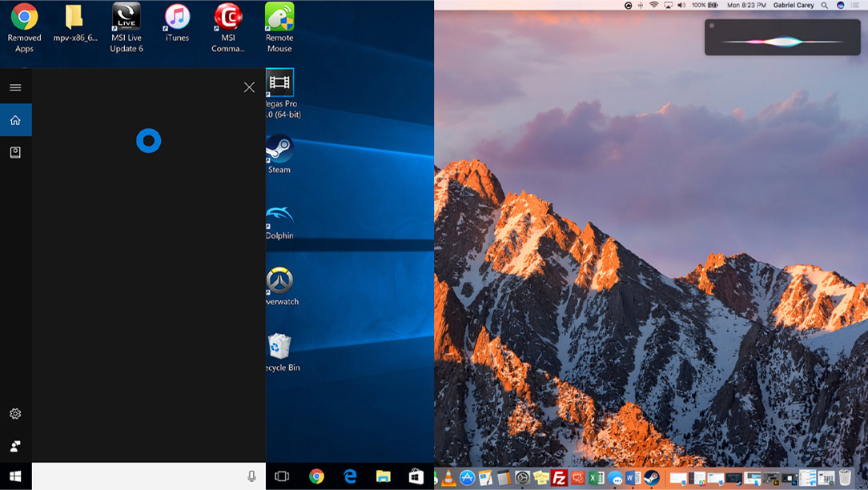Click the Siri icon in Mac menu bar
This screenshot has width=868, height=490.
[x=840, y=5]
